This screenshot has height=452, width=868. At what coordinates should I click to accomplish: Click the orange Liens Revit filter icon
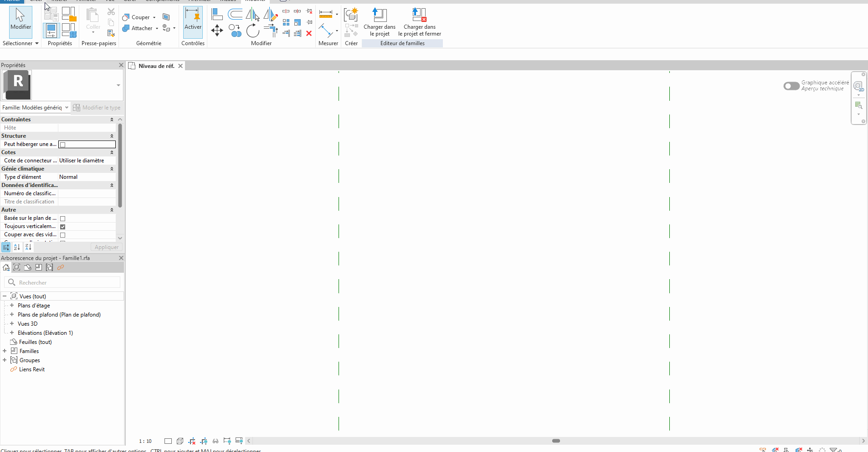[61, 268]
